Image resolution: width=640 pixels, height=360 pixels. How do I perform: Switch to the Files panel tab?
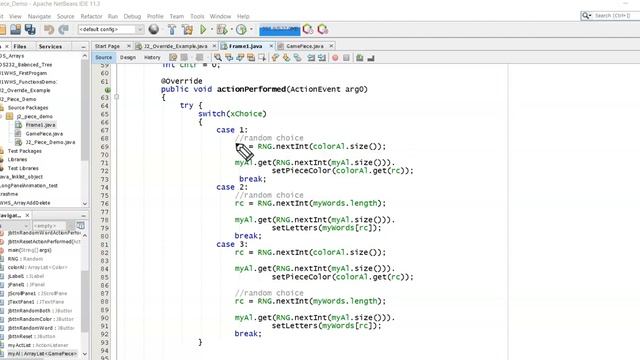pyautogui.click(x=20, y=47)
